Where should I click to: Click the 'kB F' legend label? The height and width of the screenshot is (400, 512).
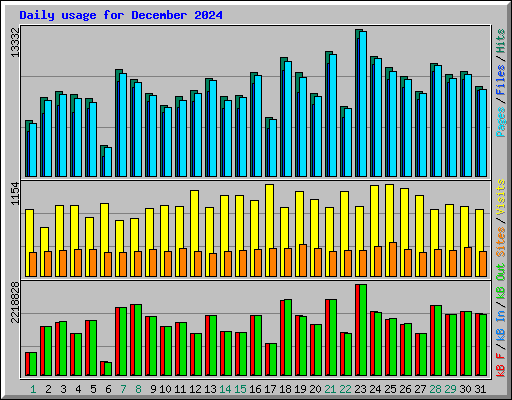[501, 364]
